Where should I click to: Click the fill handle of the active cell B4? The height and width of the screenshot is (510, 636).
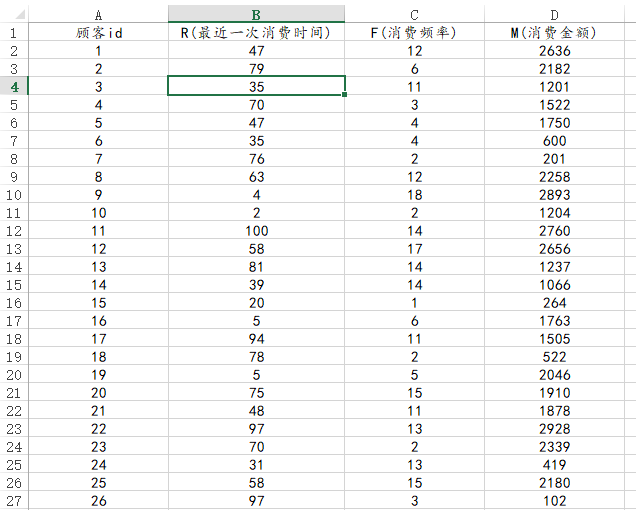pos(345,95)
